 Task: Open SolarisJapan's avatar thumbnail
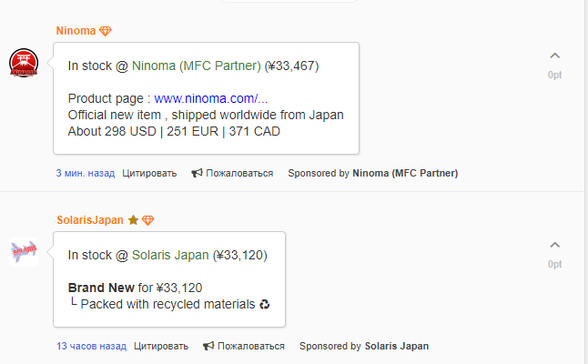point(24,251)
